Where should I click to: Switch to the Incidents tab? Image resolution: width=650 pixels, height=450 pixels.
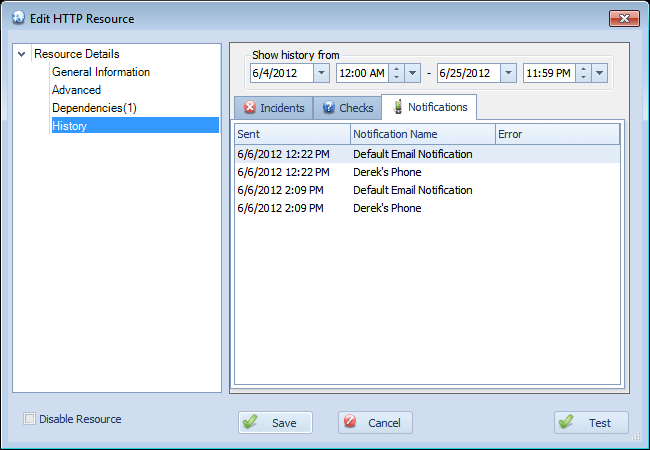(x=274, y=108)
